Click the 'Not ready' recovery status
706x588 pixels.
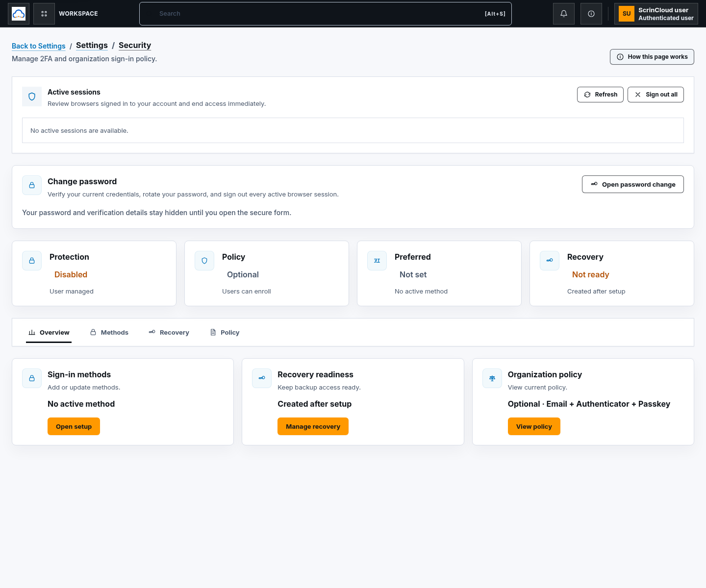[x=590, y=274]
